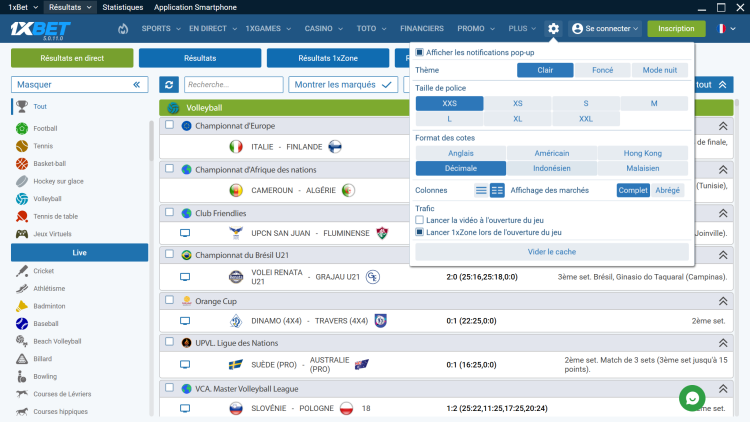The height and width of the screenshot is (422, 750).
Task: Switch to Résultats 1xZone tab
Action: coord(328,58)
